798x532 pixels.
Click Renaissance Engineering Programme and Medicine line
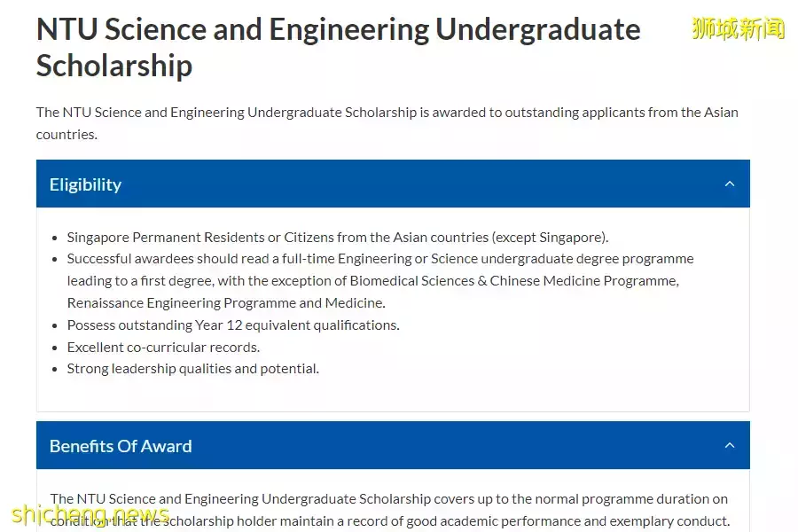pos(225,303)
